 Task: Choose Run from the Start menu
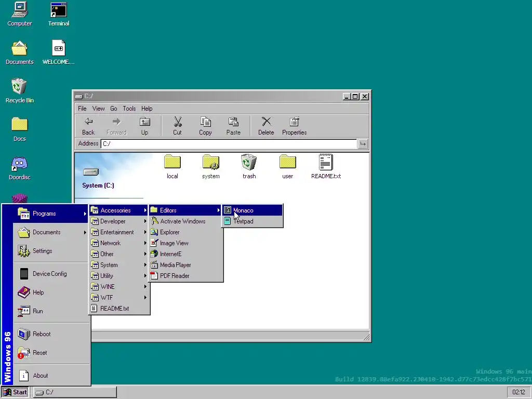[x=51, y=311]
